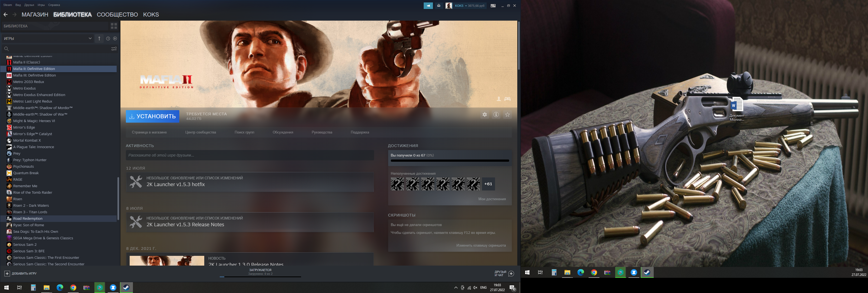Sort games ascending with the up-arrow button
This screenshot has width=868, height=293.
(x=99, y=39)
